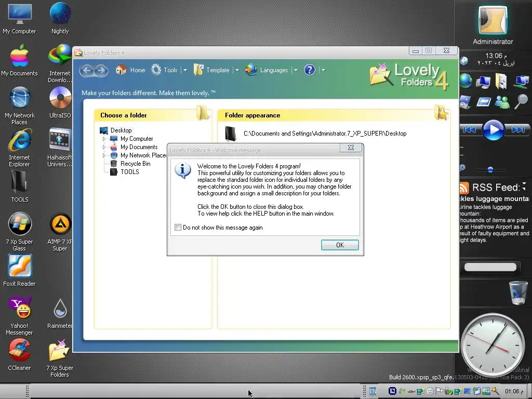
Task: Click the sidebar player volume slider knob
Action: pyautogui.click(x=490, y=169)
